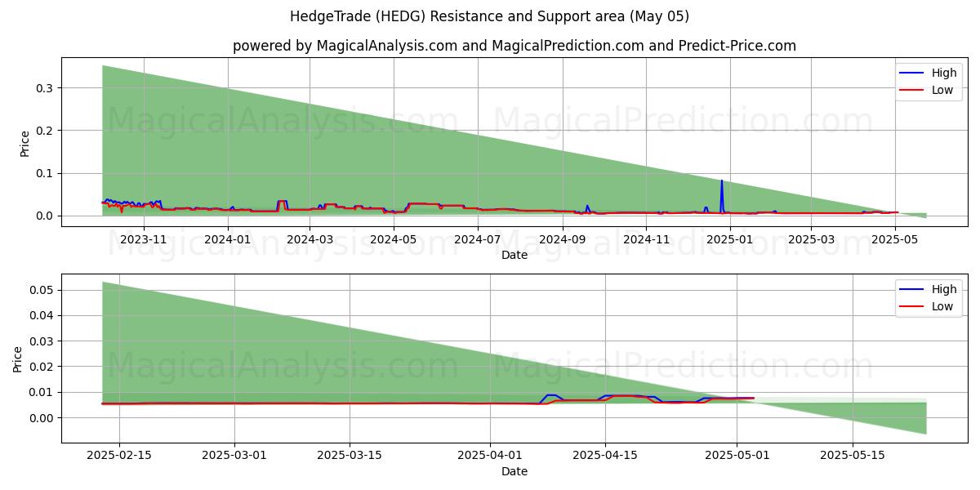Viewport: 980px width, 490px height.
Task: Click the '0.02' y-axis tick in bottom chart
Action: tap(42, 367)
